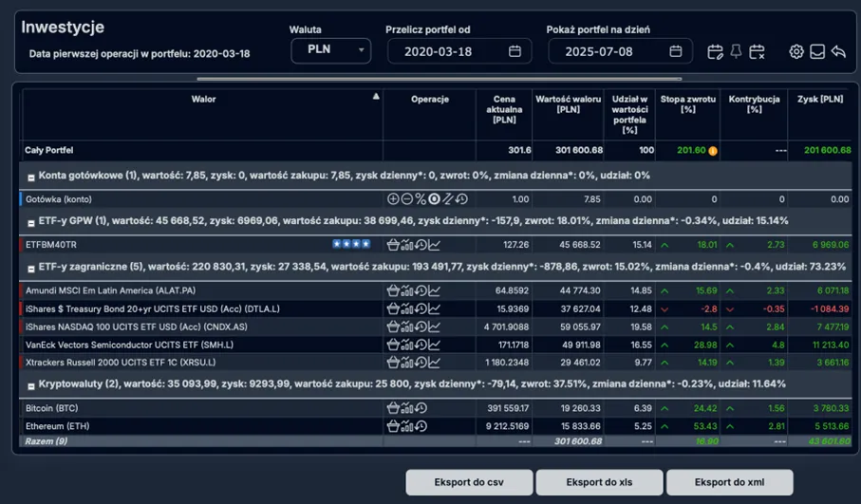Click the Gotówka (konto) row name
Viewport: 861px width, 504px height.
59,199
